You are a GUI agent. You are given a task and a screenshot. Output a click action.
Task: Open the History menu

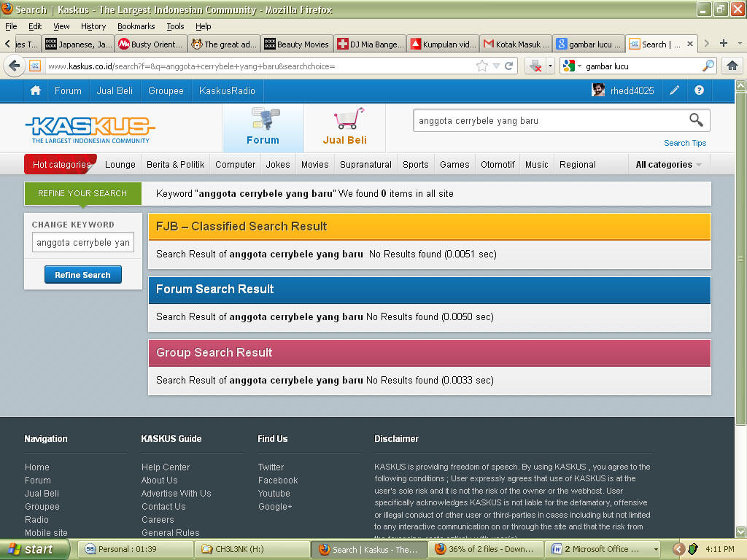click(x=93, y=26)
